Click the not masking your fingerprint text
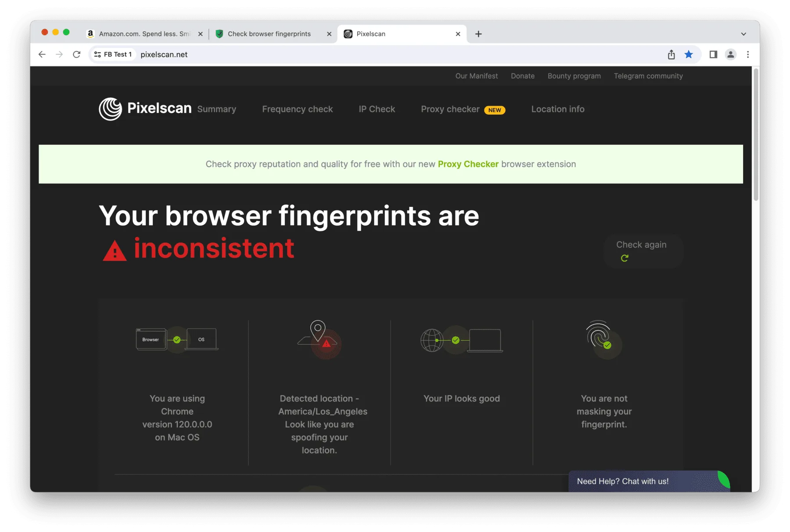 tap(604, 411)
